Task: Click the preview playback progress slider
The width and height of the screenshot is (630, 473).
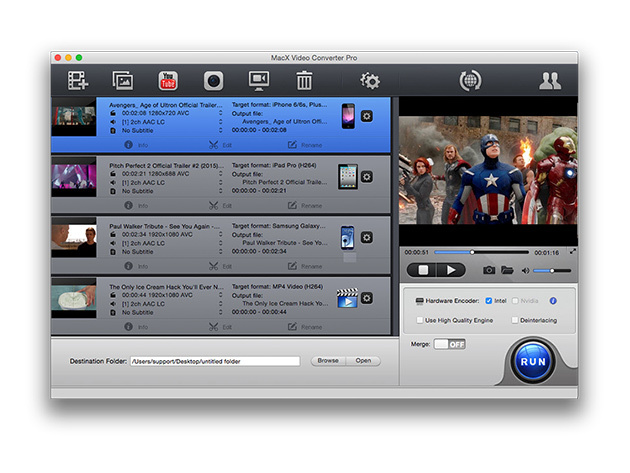Action: click(x=481, y=252)
